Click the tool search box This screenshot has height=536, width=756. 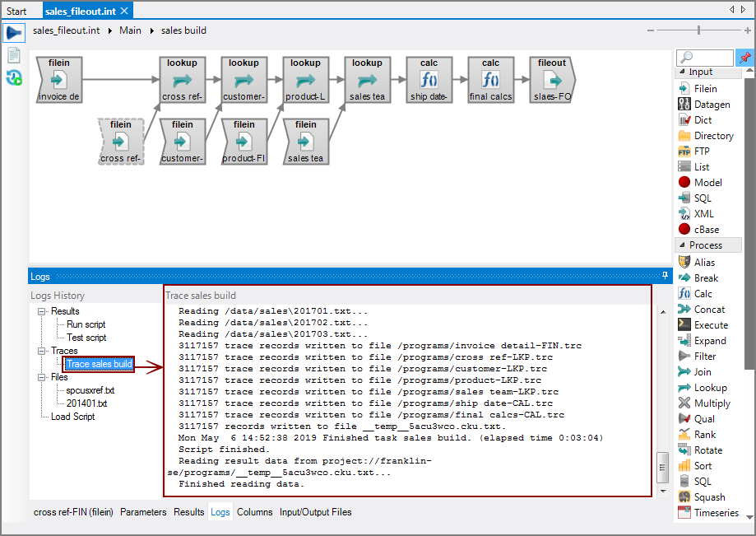click(x=706, y=58)
